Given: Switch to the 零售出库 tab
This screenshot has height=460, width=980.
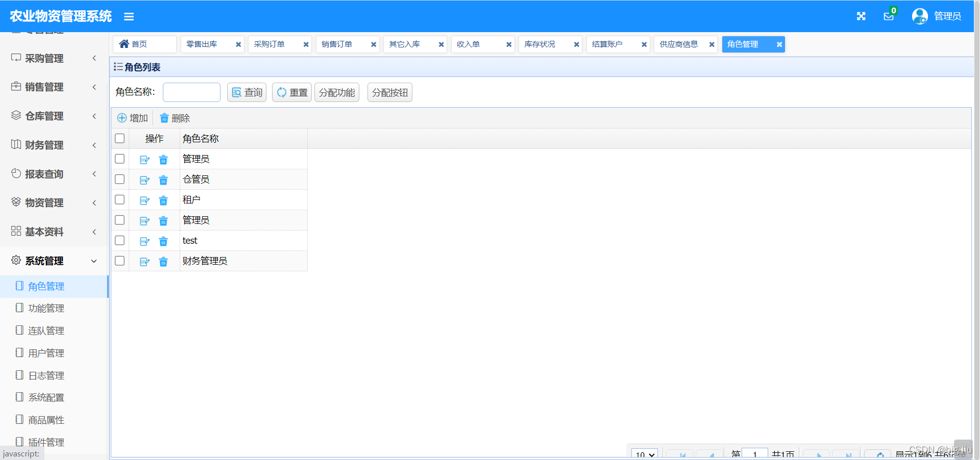Looking at the screenshot, I should [x=202, y=44].
